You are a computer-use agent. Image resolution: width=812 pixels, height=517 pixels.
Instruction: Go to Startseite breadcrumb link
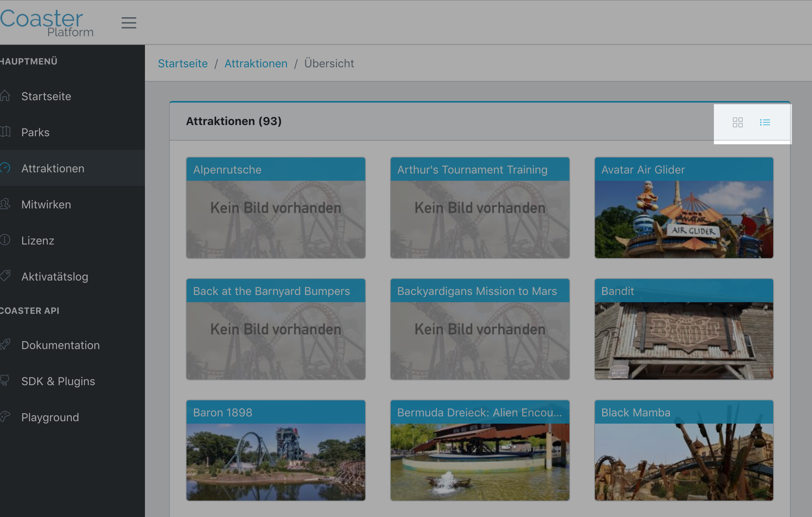(x=183, y=63)
